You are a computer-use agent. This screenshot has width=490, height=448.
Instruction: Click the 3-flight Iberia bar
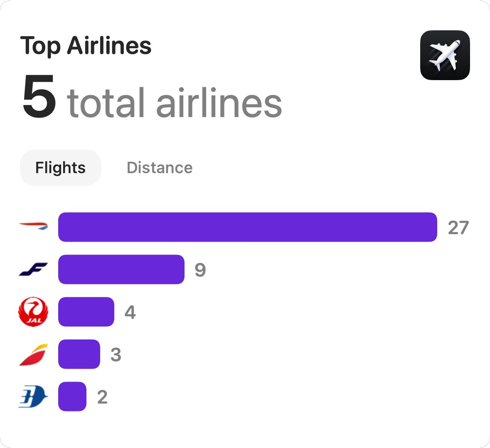tap(79, 354)
